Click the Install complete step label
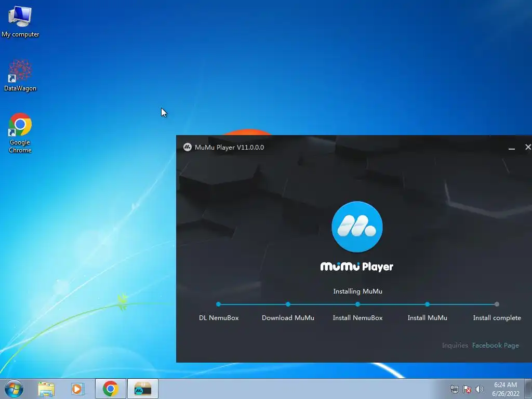This screenshot has width=532, height=399. (x=497, y=318)
